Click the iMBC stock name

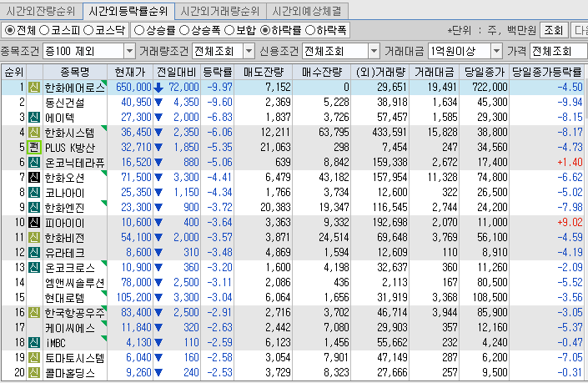click(x=56, y=342)
